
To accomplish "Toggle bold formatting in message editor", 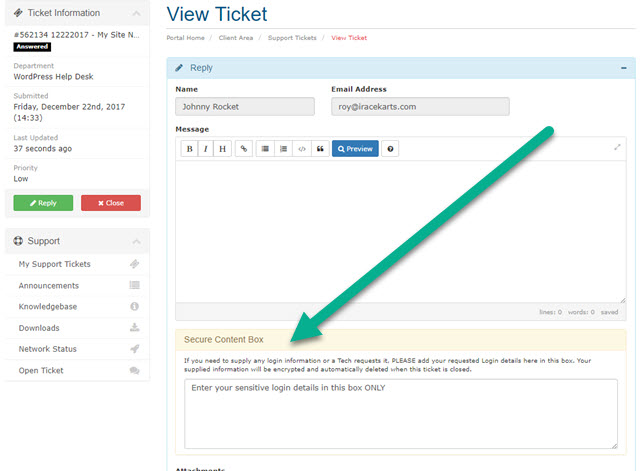I will click(189, 149).
